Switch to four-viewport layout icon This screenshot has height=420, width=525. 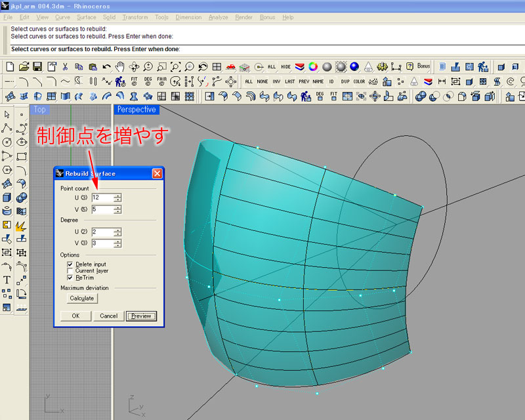217,67
